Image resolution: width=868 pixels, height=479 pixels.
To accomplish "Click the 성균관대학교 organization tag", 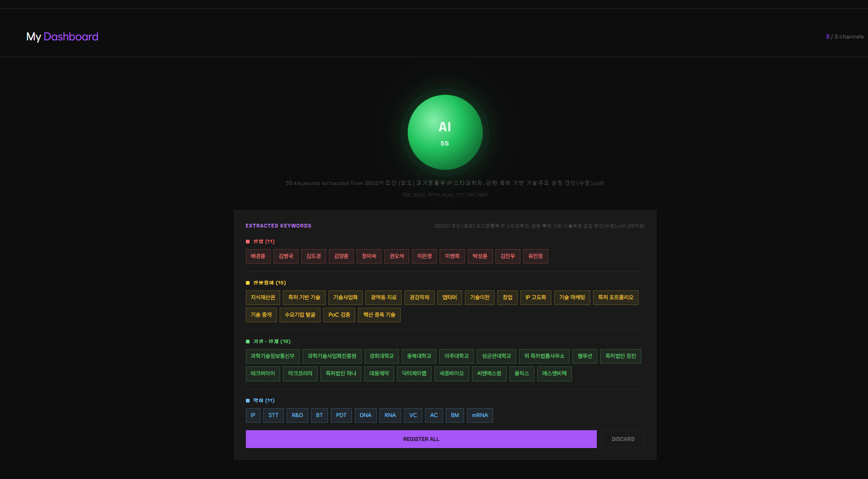I will (496, 356).
